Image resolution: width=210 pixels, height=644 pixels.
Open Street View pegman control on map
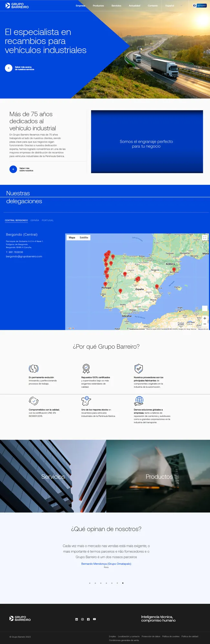pyautogui.click(x=205, y=308)
